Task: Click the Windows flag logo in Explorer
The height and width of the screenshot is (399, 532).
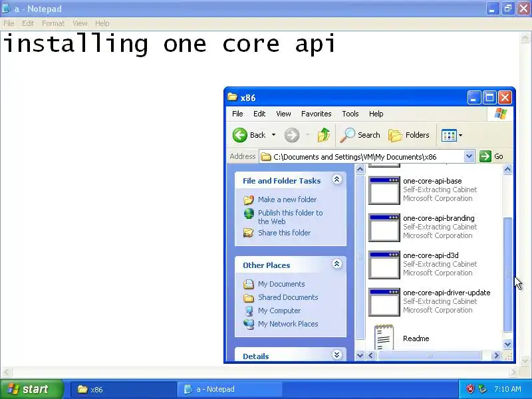Action: 501,114
